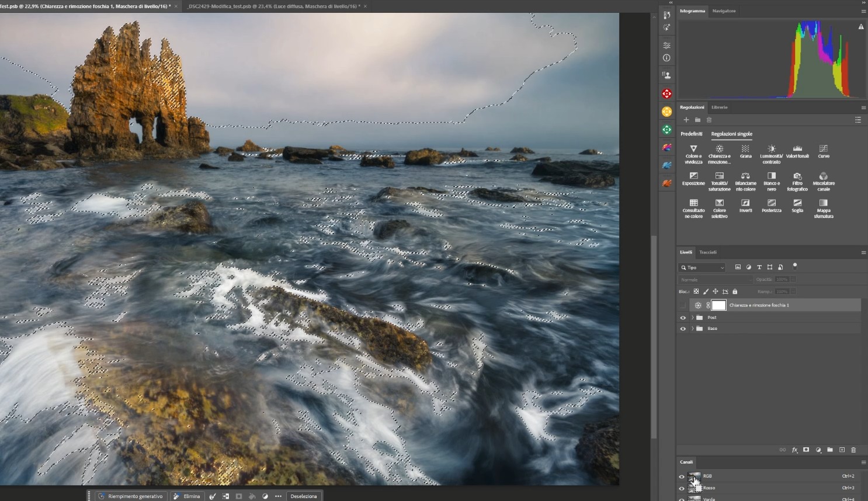Open the Navigatore panel tab
The height and width of the screenshot is (501, 868).
coord(724,11)
